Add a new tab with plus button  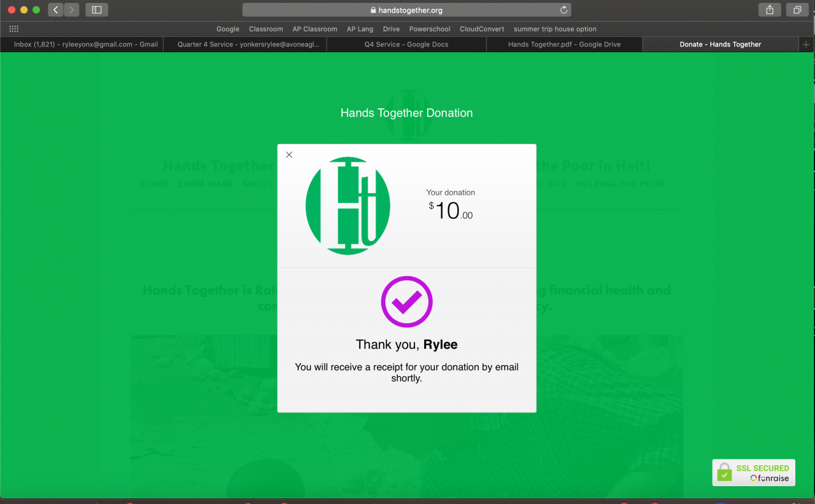[x=807, y=45]
